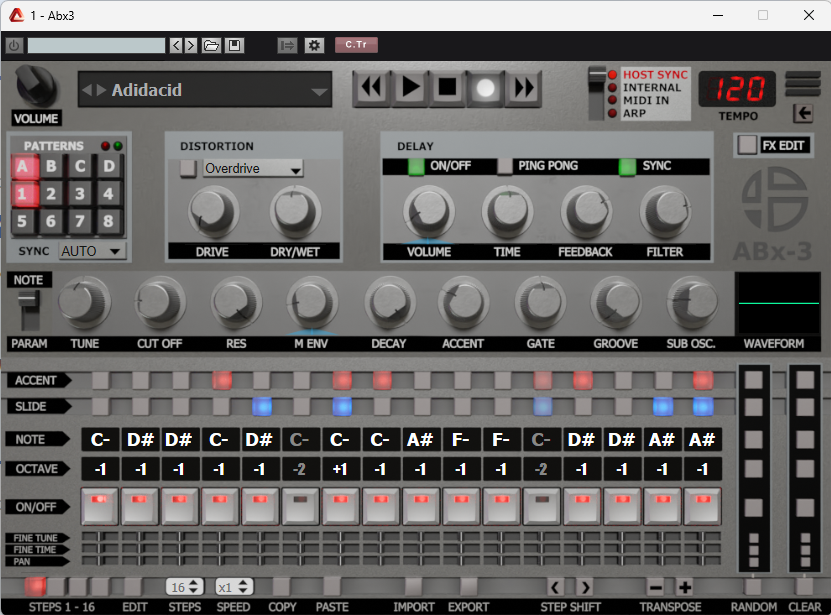Screen dimensions: 831x615
Task: Click the PARAM NOTE slider switch
Action: click(x=29, y=310)
